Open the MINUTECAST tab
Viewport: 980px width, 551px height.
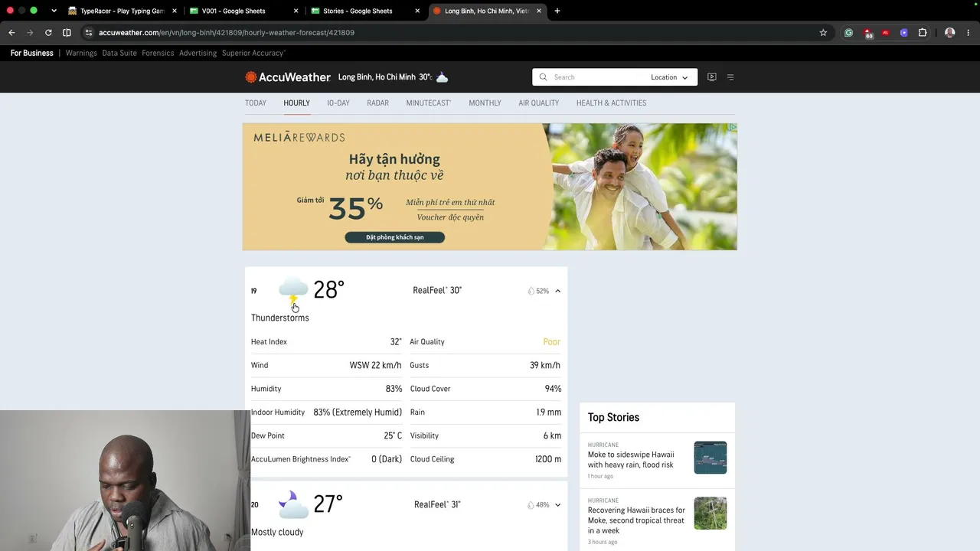[429, 103]
